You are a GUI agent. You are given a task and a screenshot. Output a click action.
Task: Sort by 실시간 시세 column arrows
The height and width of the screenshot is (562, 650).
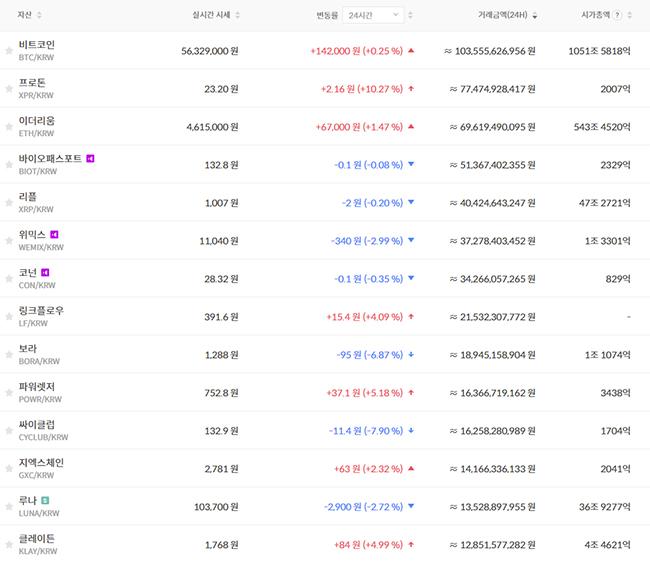coord(237,16)
